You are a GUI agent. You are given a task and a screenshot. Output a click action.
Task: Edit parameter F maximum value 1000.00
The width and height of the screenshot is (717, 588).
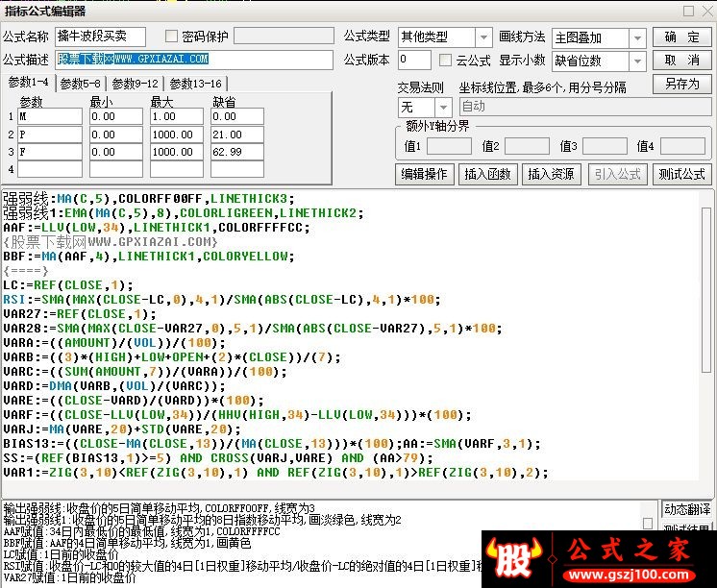click(177, 152)
